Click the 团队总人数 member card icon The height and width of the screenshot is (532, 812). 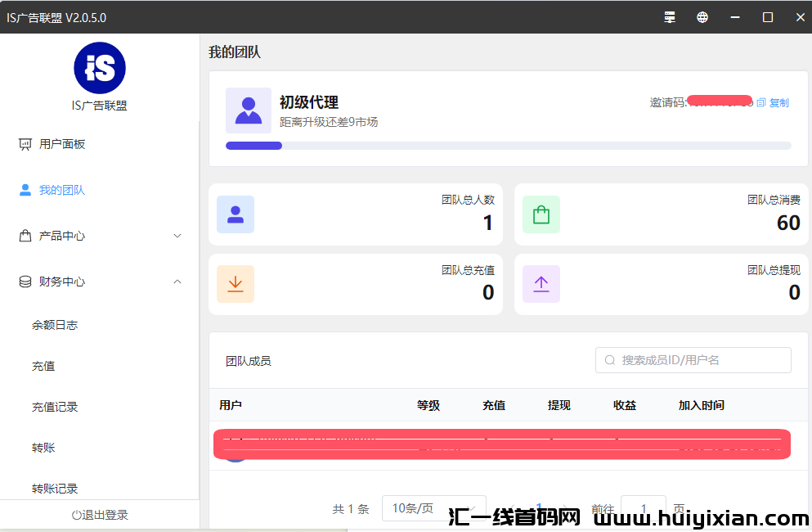236,214
